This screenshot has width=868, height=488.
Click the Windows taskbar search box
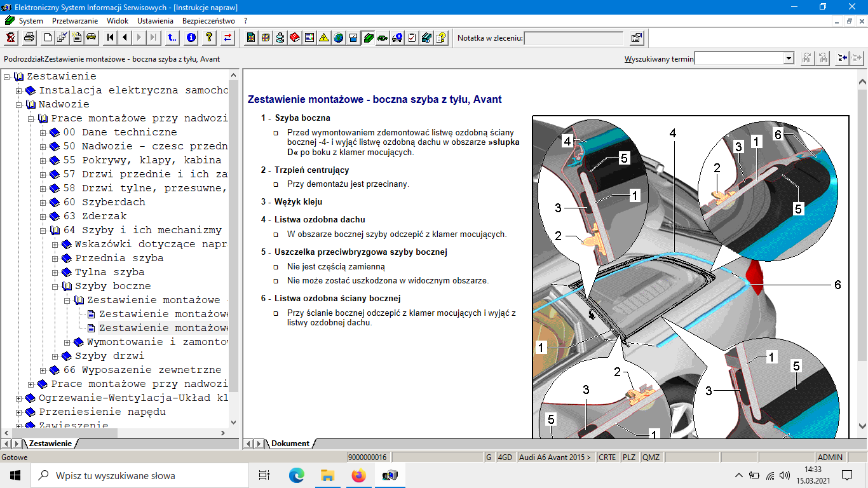[x=140, y=475]
